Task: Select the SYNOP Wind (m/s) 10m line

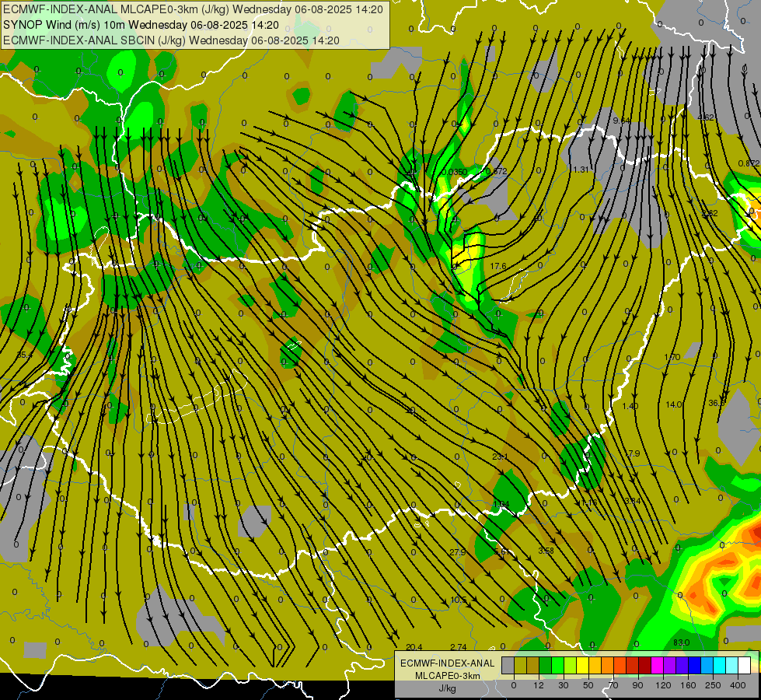Action: (141, 25)
